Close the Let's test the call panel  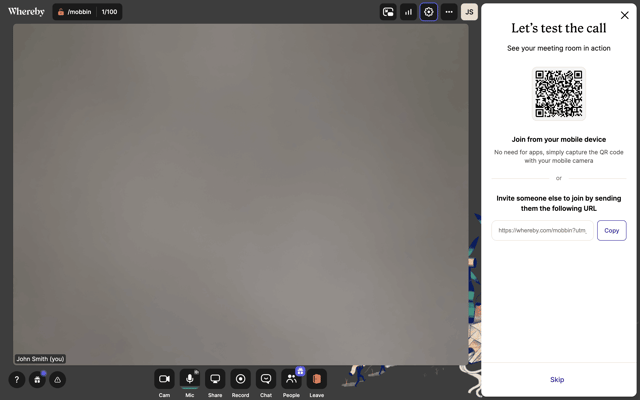(624, 15)
